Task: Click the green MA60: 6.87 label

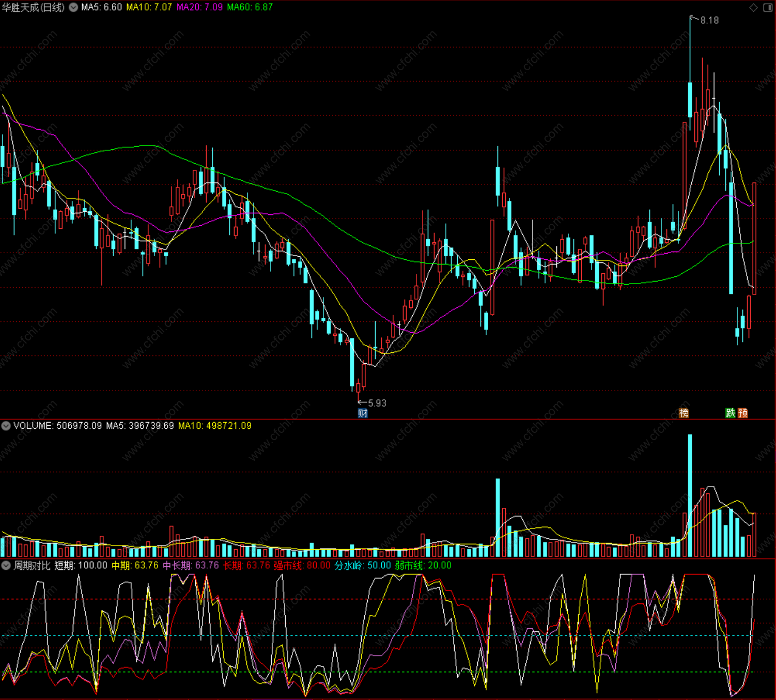Action: click(250, 7)
